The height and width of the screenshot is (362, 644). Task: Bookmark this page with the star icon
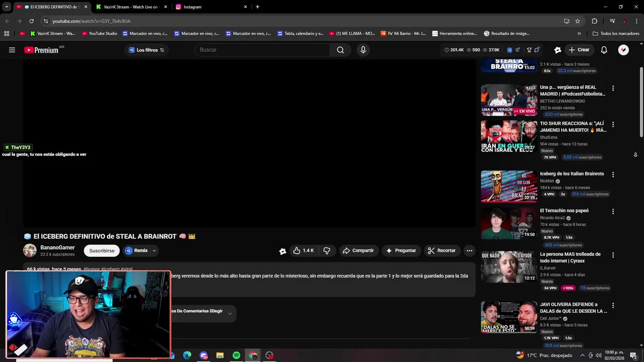tap(578, 21)
